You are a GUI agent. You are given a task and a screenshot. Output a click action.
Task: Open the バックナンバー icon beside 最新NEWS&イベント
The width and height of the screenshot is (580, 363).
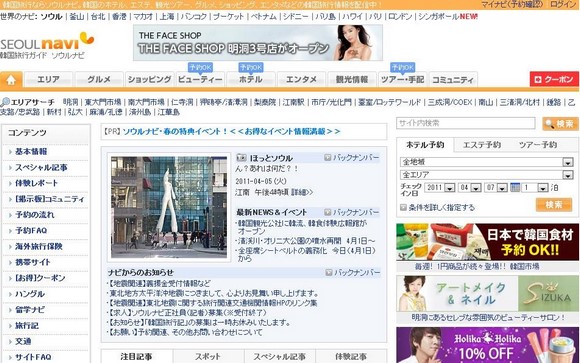point(327,212)
